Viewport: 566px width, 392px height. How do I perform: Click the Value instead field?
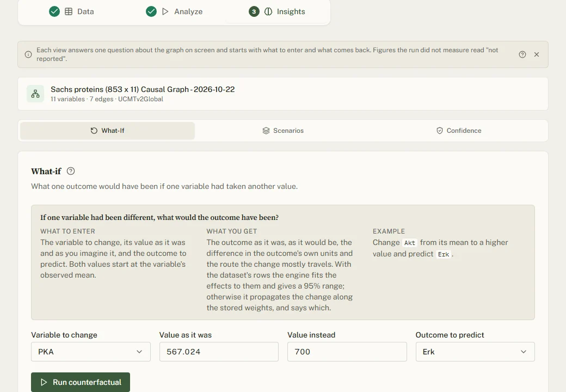point(347,352)
